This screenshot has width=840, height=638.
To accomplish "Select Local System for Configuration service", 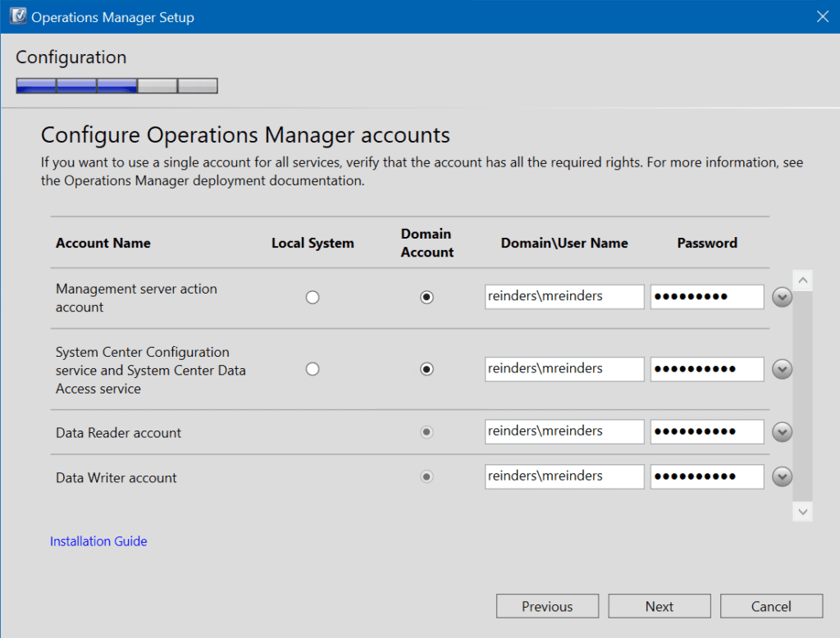I will (313, 369).
